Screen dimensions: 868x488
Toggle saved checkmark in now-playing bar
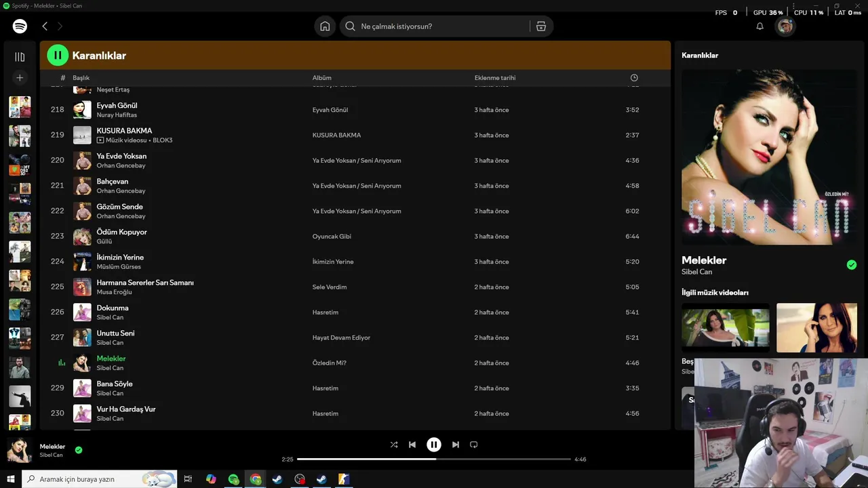coord(79,450)
